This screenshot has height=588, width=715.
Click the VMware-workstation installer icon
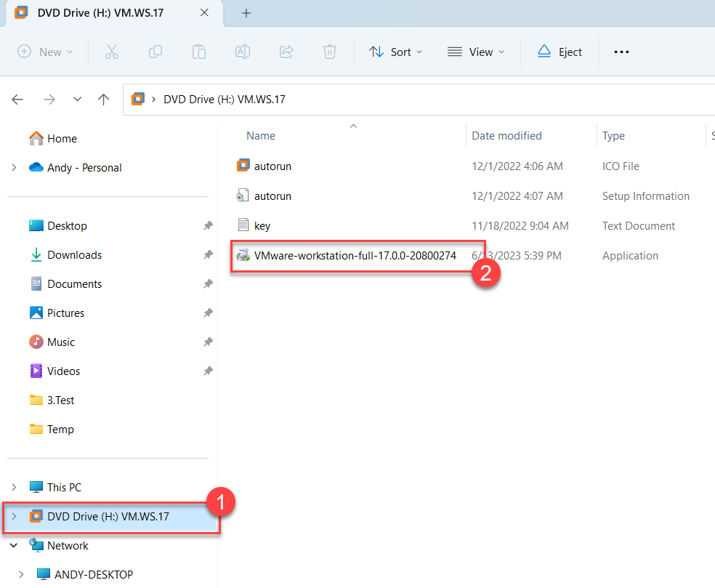click(243, 255)
